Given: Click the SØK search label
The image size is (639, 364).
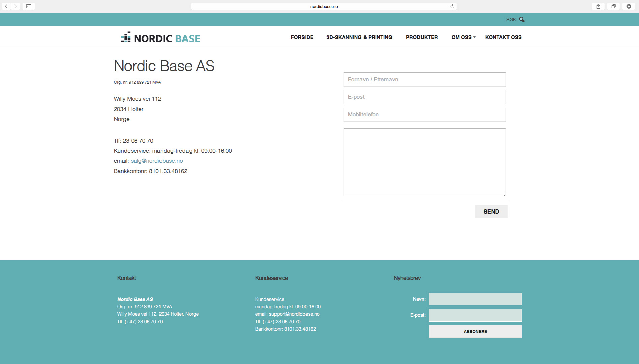Looking at the screenshot, I should coord(511,20).
